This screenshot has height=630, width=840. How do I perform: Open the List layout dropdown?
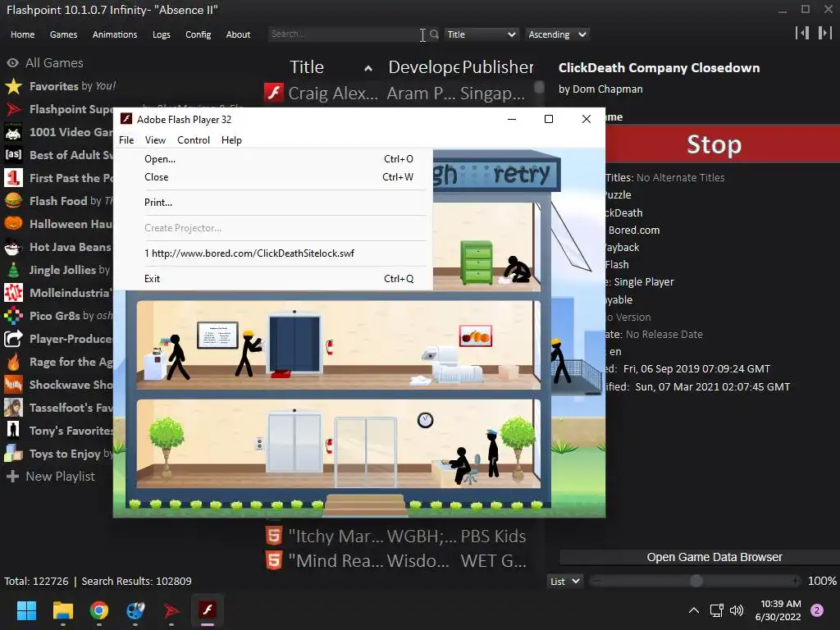coord(564,582)
